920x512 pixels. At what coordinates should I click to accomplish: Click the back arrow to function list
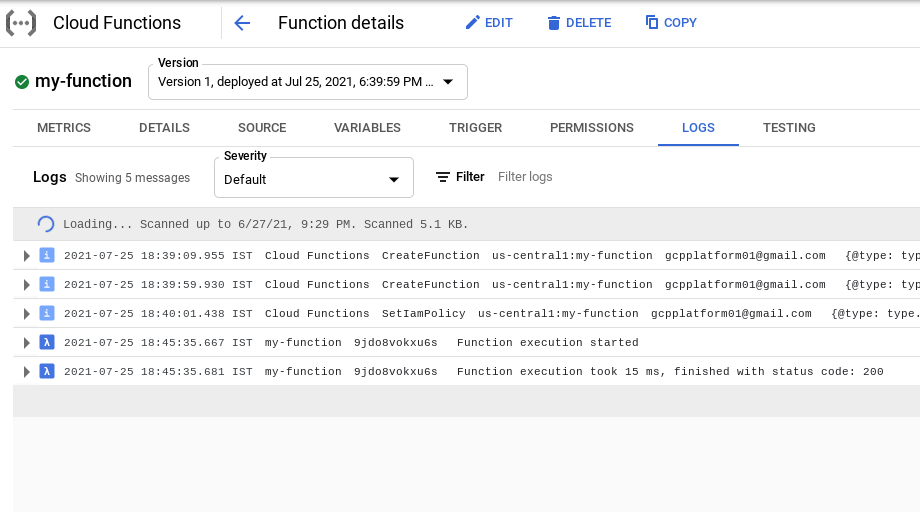click(x=241, y=23)
